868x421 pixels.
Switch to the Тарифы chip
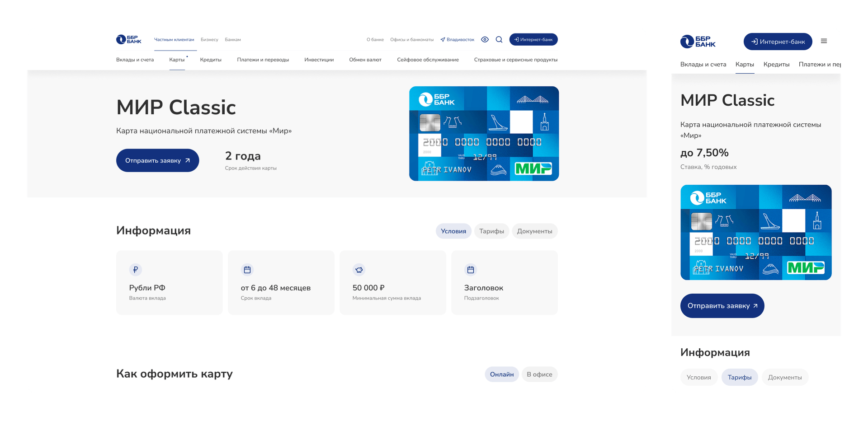click(491, 231)
